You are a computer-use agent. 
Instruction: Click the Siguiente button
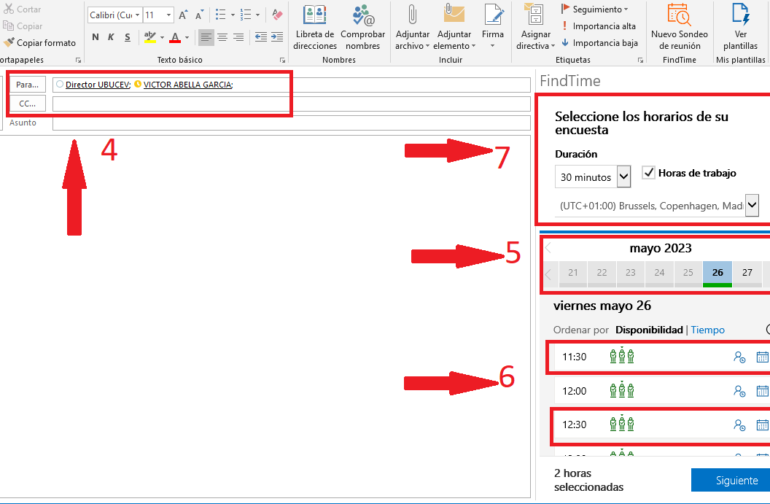(731, 480)
